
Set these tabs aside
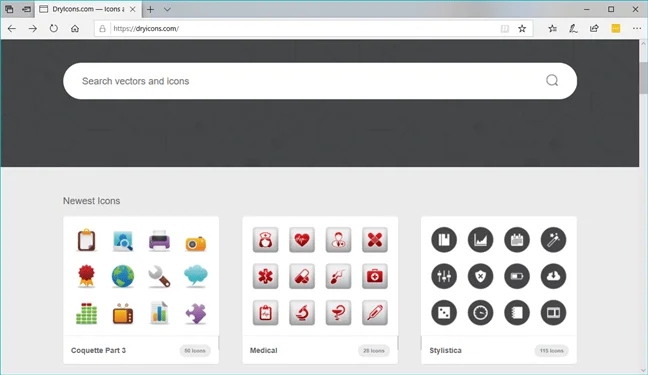(x=26, y=9)
